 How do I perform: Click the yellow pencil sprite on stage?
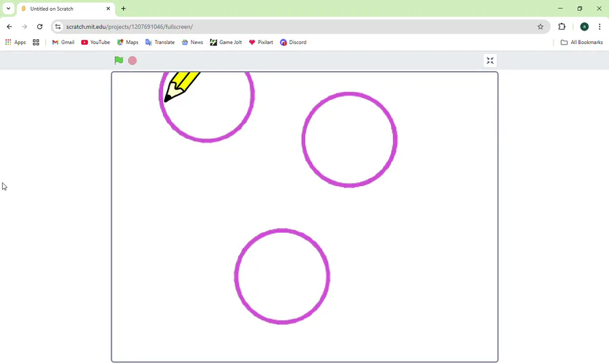point(182,86)
